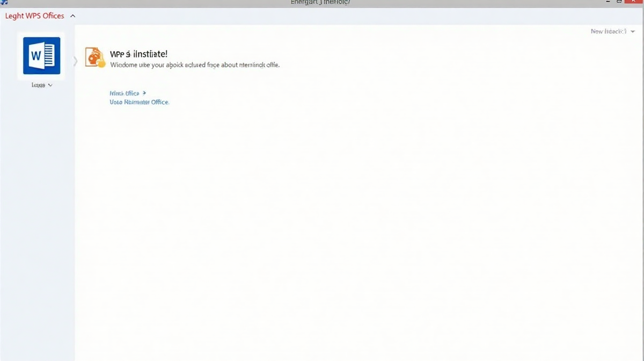Click the app icon in title bar corner
This screenshot has height=361, width=644.
click(4, 3)
